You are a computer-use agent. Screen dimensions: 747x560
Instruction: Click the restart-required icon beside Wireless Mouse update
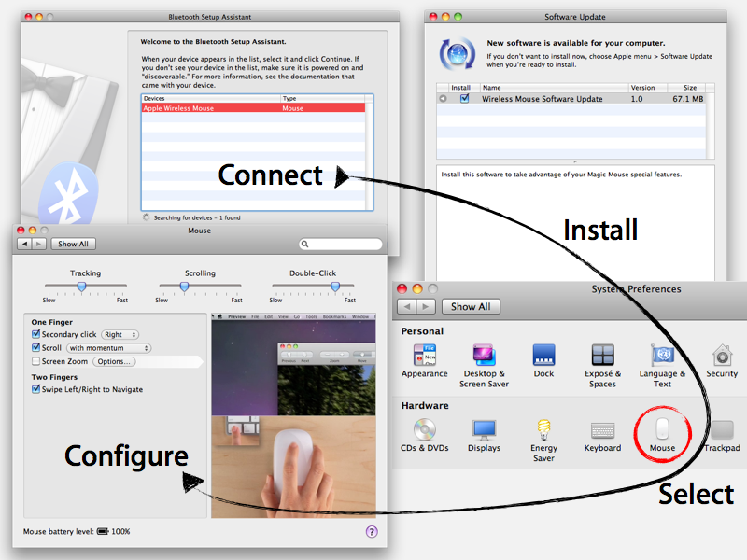[443, 99]
